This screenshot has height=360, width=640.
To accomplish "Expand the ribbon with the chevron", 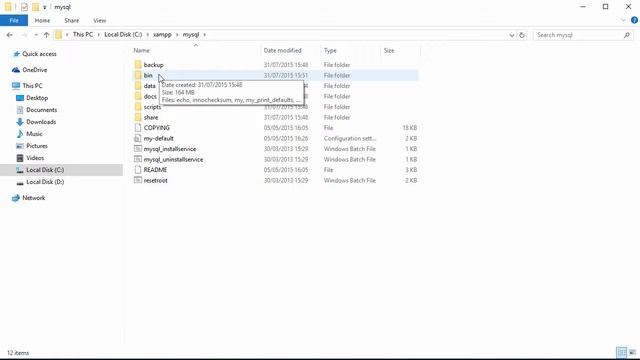I will pos(623,20).
